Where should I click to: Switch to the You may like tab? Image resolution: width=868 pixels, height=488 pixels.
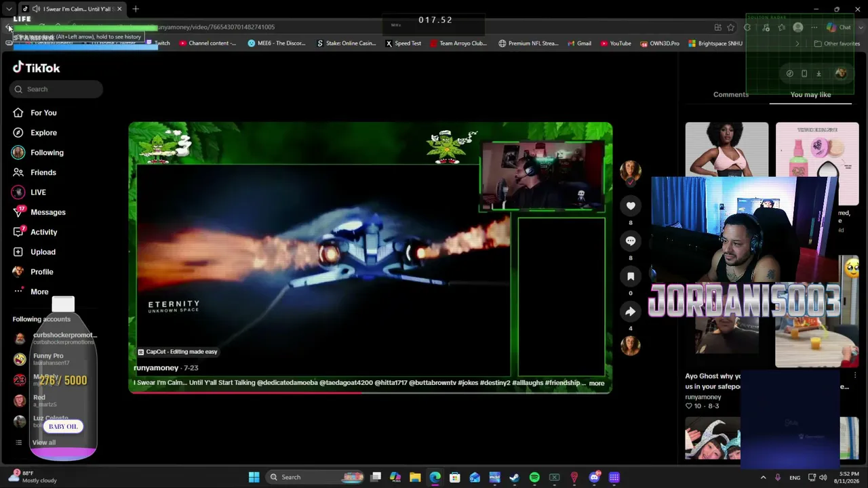810,95
